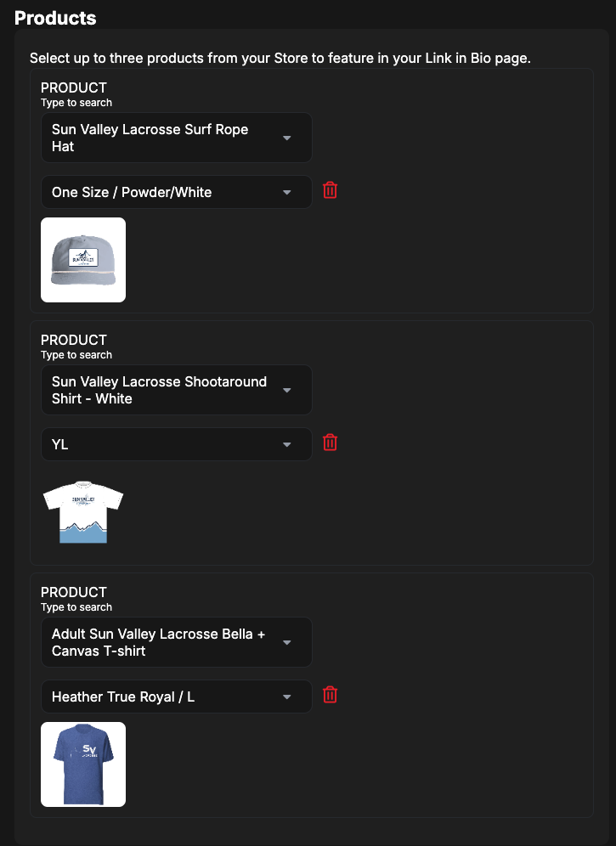Screen dimensions: 616x846
Task: Click the Powder/White variant dropdown arrow
Action: point(287,193)
